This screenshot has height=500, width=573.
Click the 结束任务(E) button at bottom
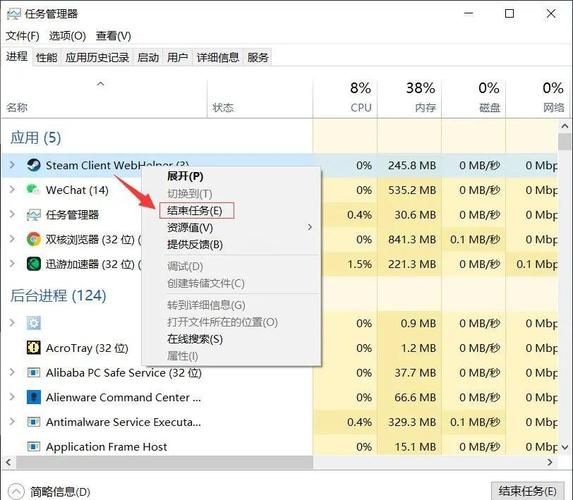[527, 491]
